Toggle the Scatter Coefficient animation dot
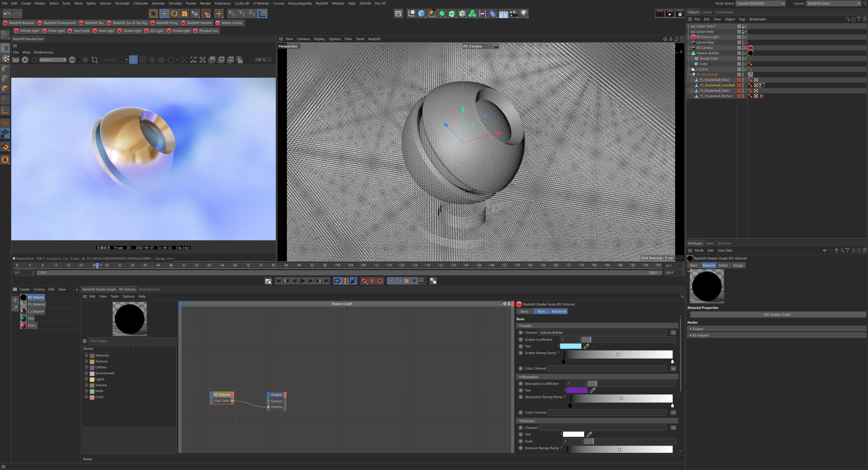This screenshot has height=470, width=868. click(521, 339)
